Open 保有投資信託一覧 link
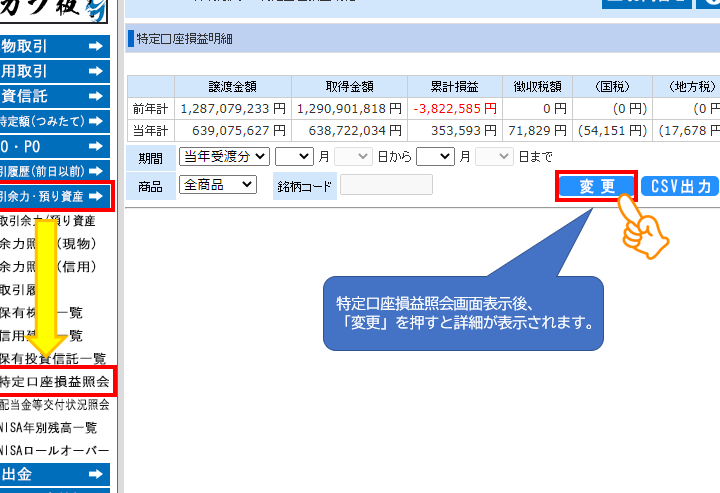Image resolution: width=720 pixels, height=493 pixels. (x=55, y=358)
